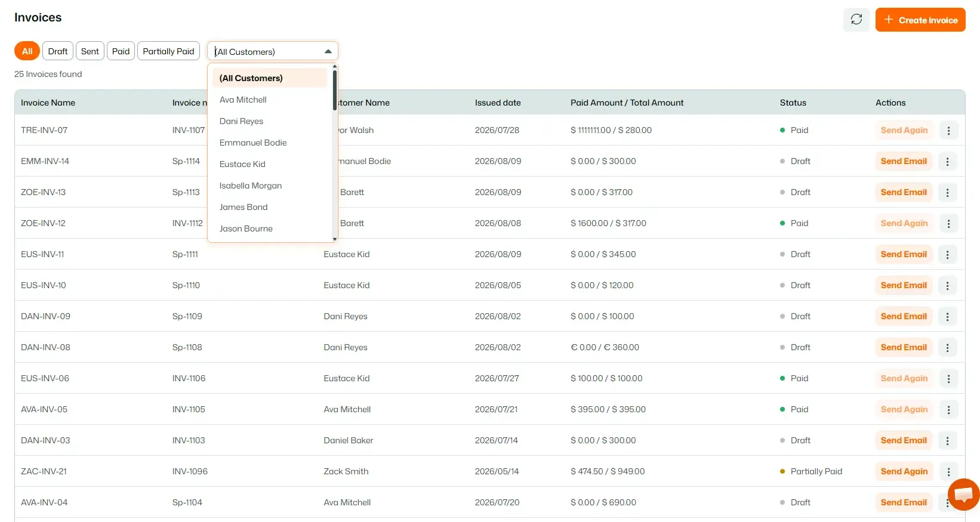Click invoice name EUS-INV-11

coord(42,254)
